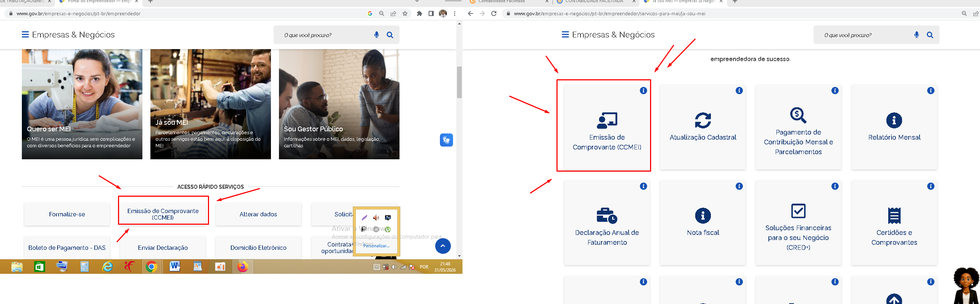Open Pagamento de Contribuição Mensal e Parcelamentos card
Viewport: 980px width, 304px height.
tap(798, 127)
